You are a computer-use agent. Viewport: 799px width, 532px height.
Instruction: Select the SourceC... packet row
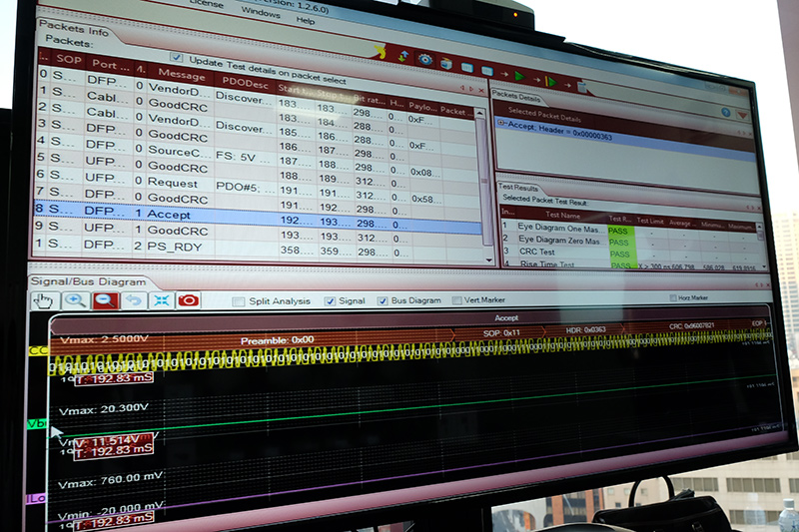(x=257, y=154)
